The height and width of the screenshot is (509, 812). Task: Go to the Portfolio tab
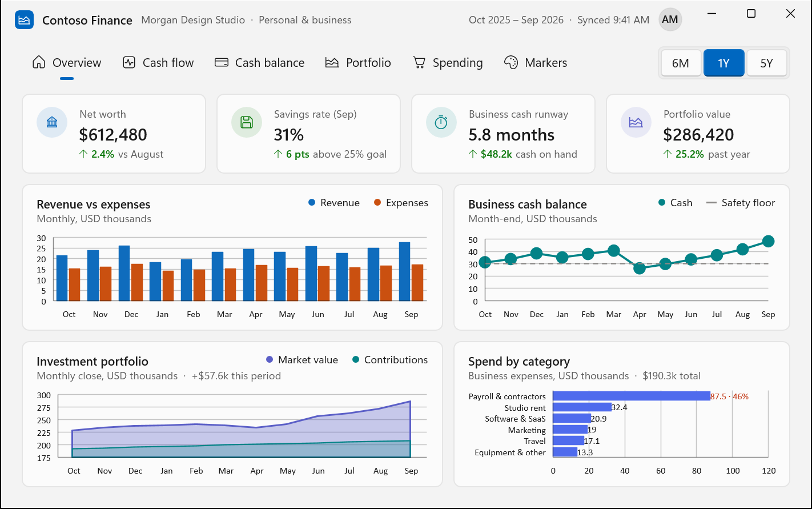click(358, 63)
